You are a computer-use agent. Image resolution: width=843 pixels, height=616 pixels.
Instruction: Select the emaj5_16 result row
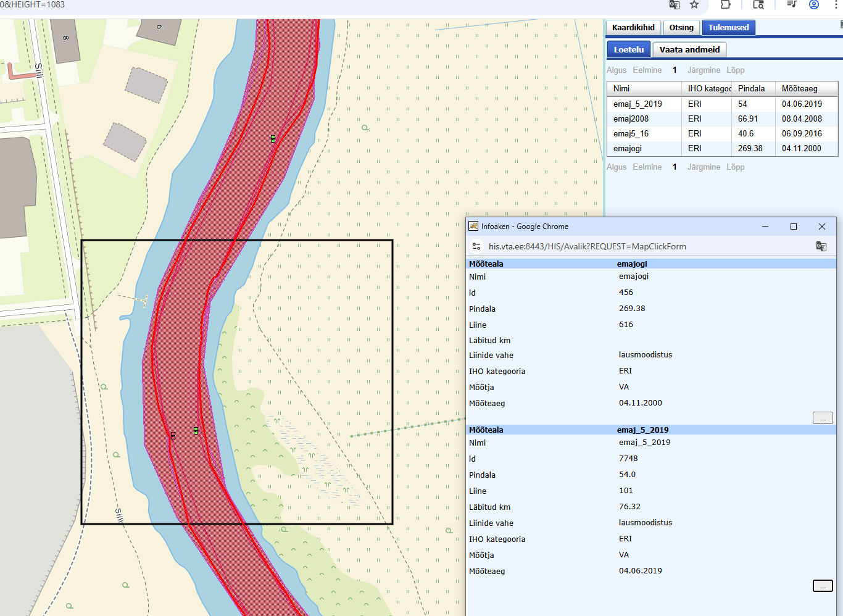pyautogui.click(x=631, y=133)
